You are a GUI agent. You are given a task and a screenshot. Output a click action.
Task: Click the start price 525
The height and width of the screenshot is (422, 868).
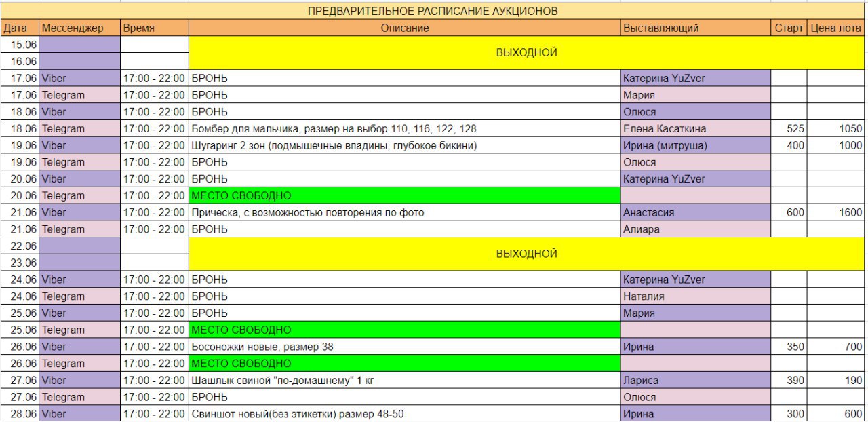[789, 128]
